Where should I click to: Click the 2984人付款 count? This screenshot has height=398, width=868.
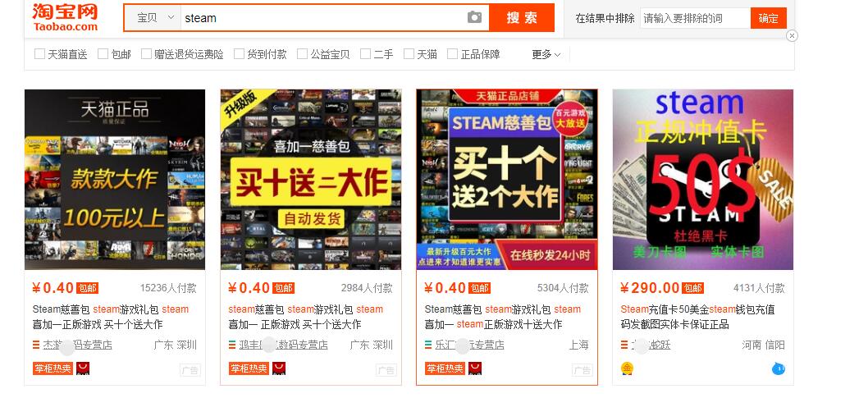point(367,288)
